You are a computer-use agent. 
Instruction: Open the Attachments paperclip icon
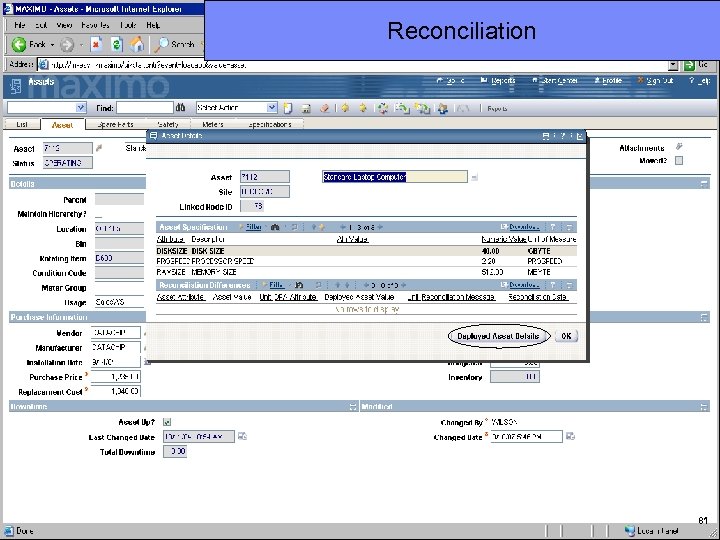[679, 147]
